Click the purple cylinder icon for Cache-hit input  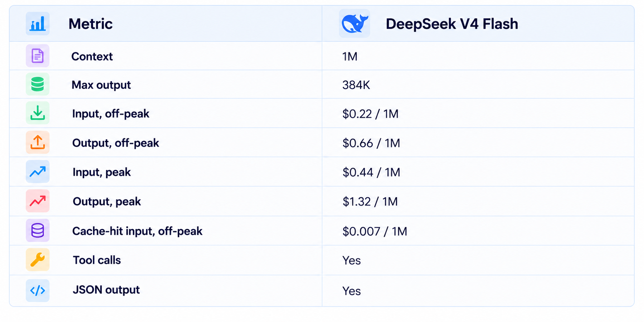[37, 231]
